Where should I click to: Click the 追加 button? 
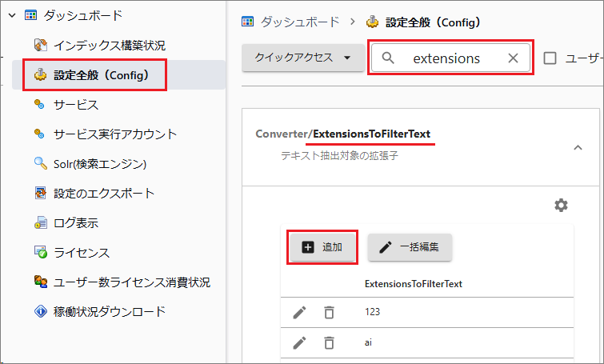tap(322, 247)
